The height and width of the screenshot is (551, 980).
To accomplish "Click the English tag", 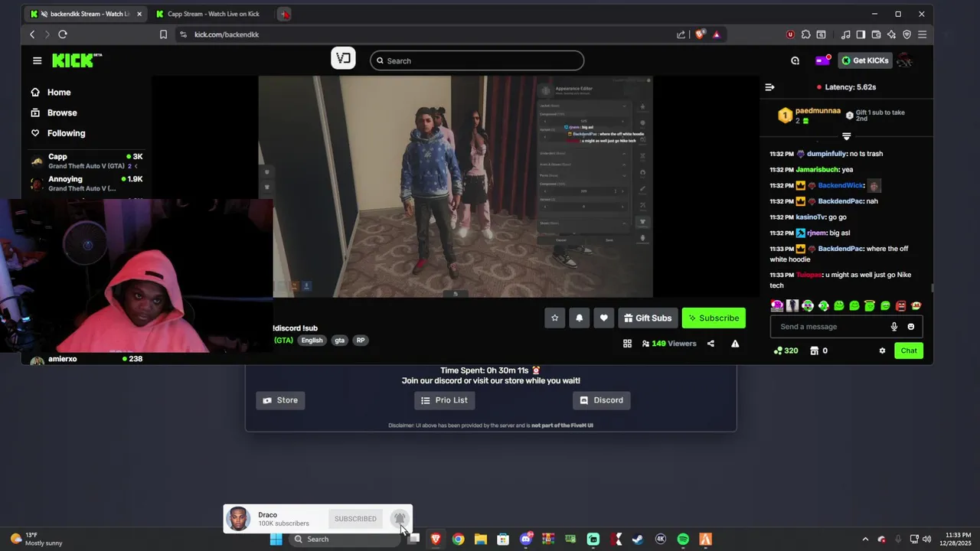I will pyautogui.click(x=312, y=341).
